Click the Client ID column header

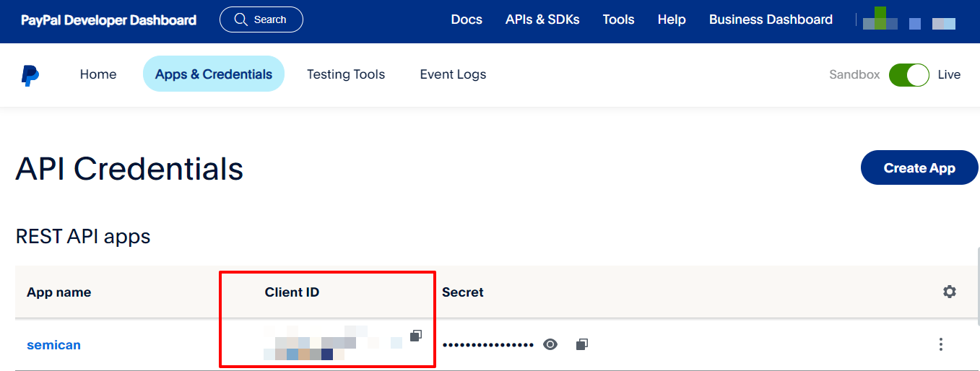pyautogui.click(x=292, y=292)
